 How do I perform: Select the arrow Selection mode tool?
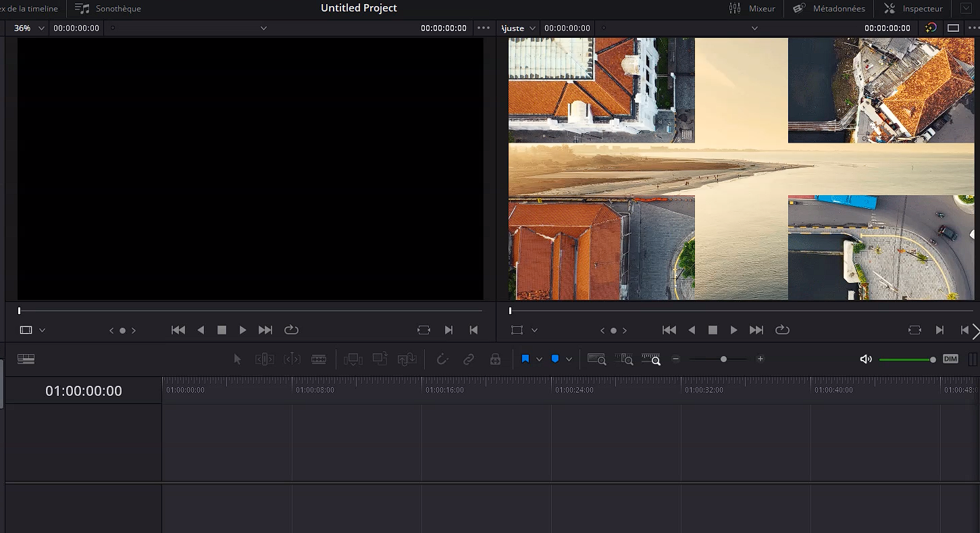(x=237, y=359)
